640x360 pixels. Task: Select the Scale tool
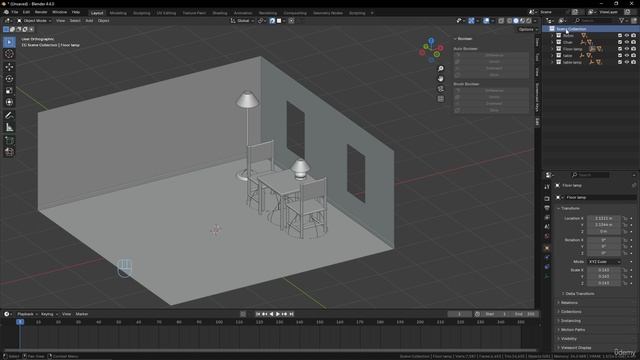9,90
